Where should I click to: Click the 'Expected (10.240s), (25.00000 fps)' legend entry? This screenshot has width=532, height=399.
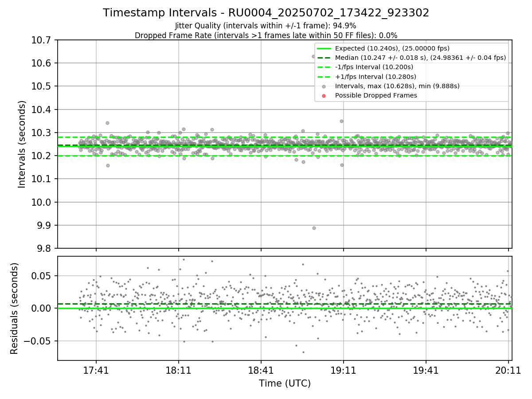point(392,48)
